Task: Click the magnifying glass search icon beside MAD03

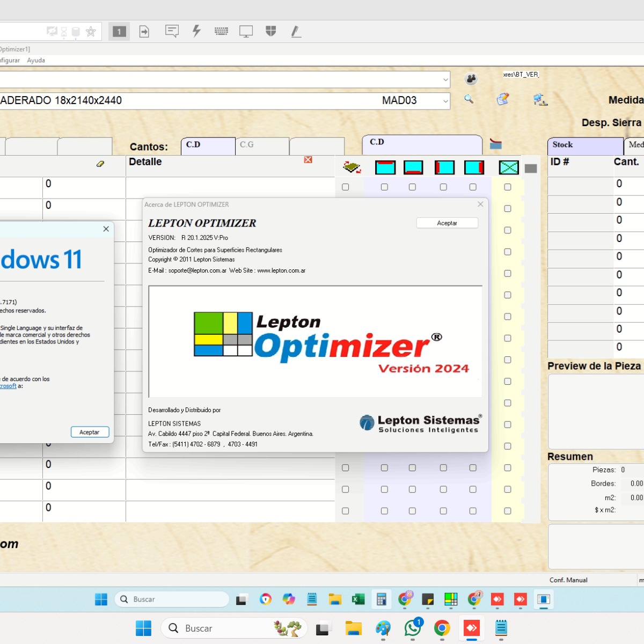Action: [x=469, y=99]
